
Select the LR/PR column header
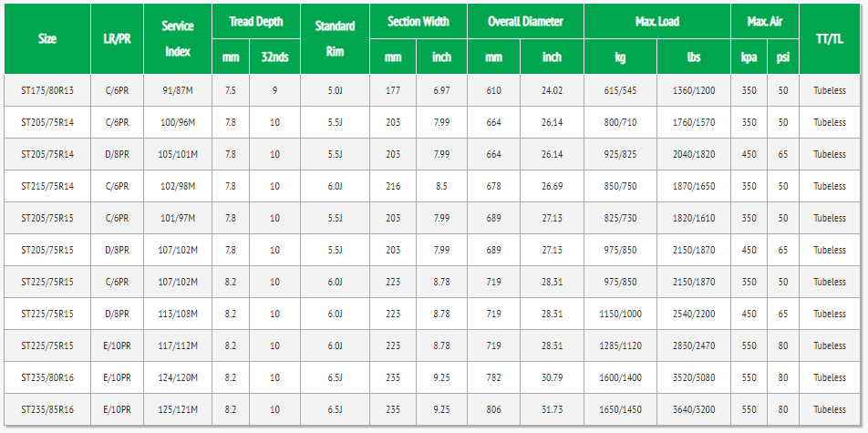[118, 39]
